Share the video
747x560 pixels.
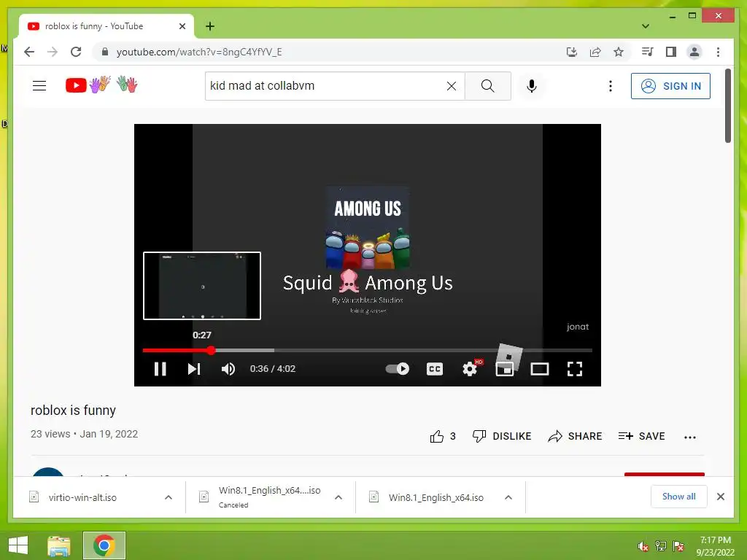click(575, 436)
